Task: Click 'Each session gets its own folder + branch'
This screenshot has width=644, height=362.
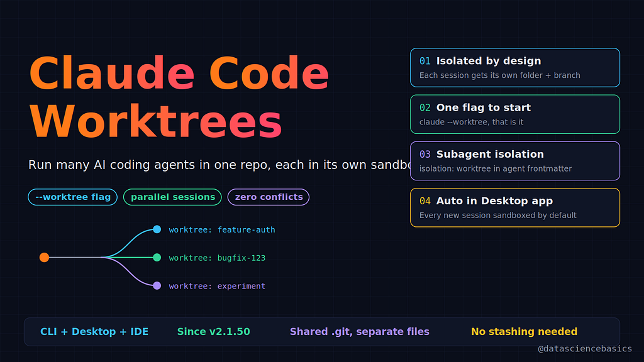Action: tap(500, 75)
